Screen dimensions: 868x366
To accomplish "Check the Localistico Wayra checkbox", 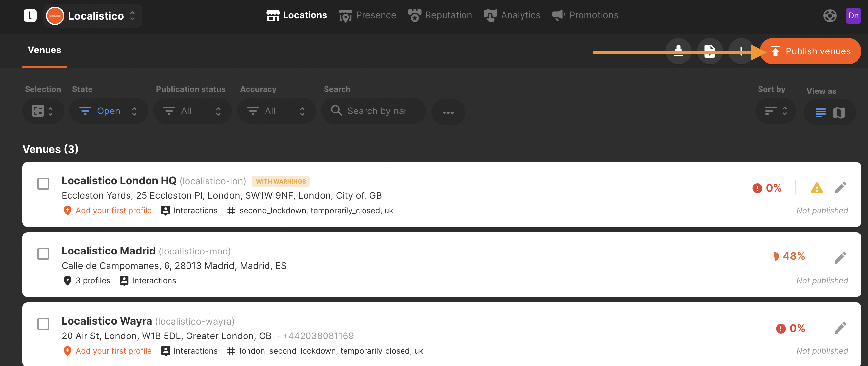I will (43, 324).
